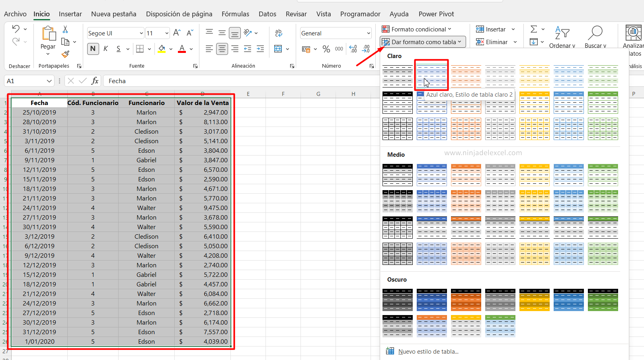Toggle Underline (S) formatting
Image resolution: width=644 pixels, height=360 pixels.
[118, 49]
